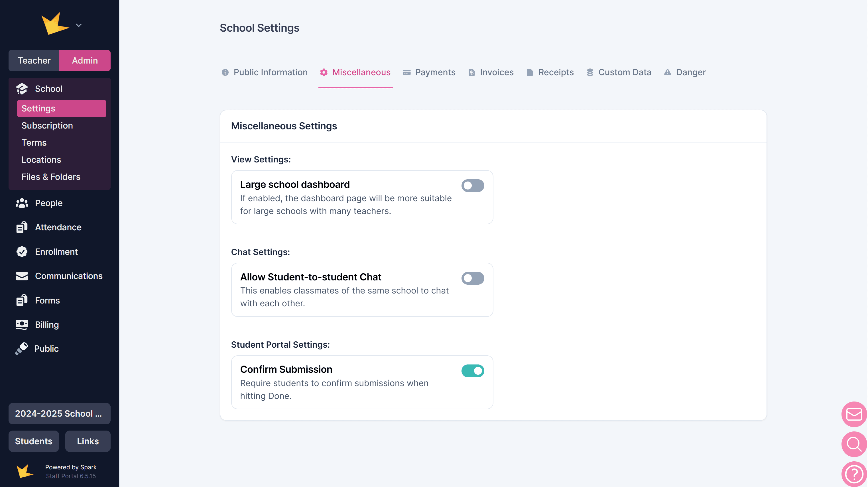Collapse the School section in sidebar
Viewport: 868px width, 487px height.
(x=48, y=89)
